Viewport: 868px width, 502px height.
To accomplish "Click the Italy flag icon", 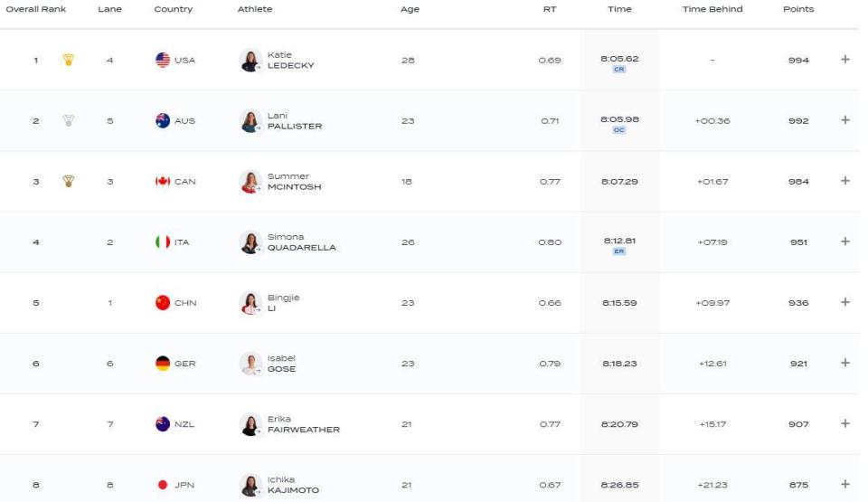I will tap(163, 242).
